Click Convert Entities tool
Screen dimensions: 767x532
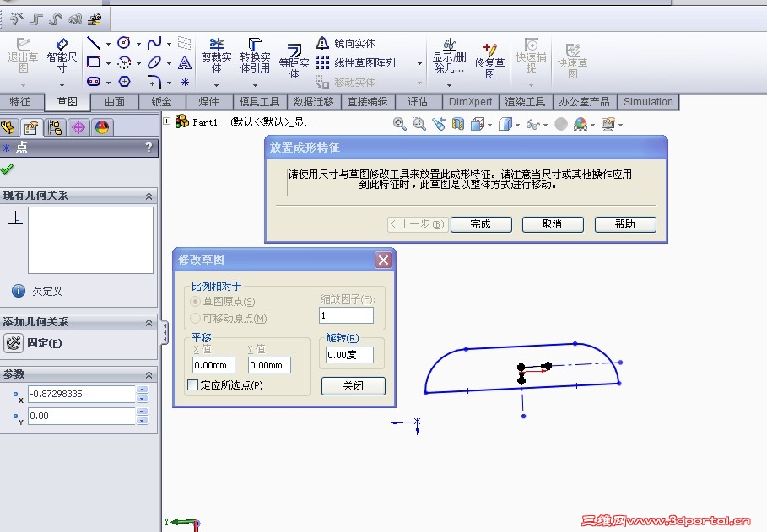click(x=255, y=56)
